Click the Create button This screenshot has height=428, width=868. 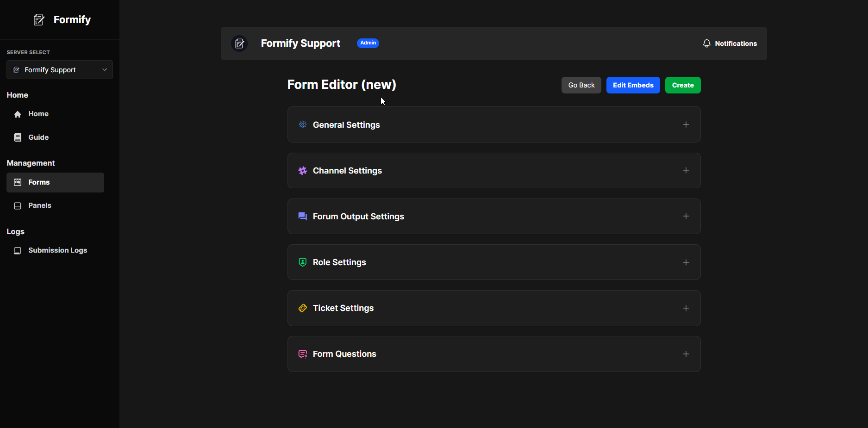click(x=682, y=85)
